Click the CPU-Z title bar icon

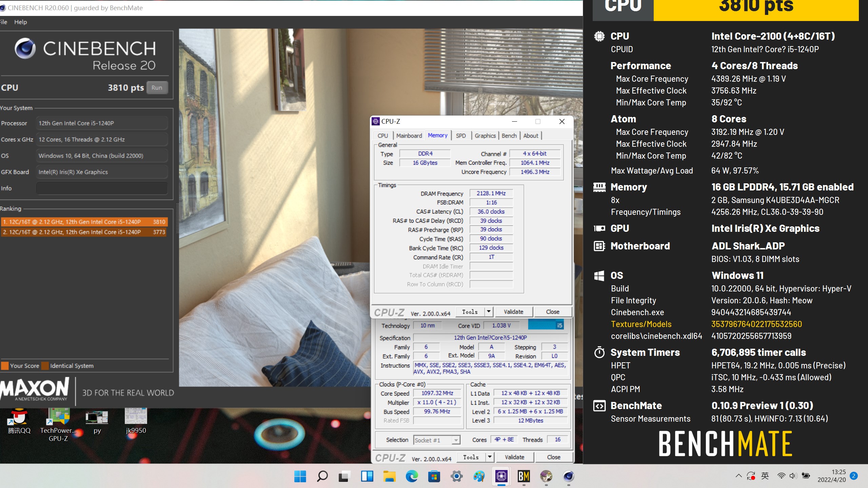(x=376, y=121)
